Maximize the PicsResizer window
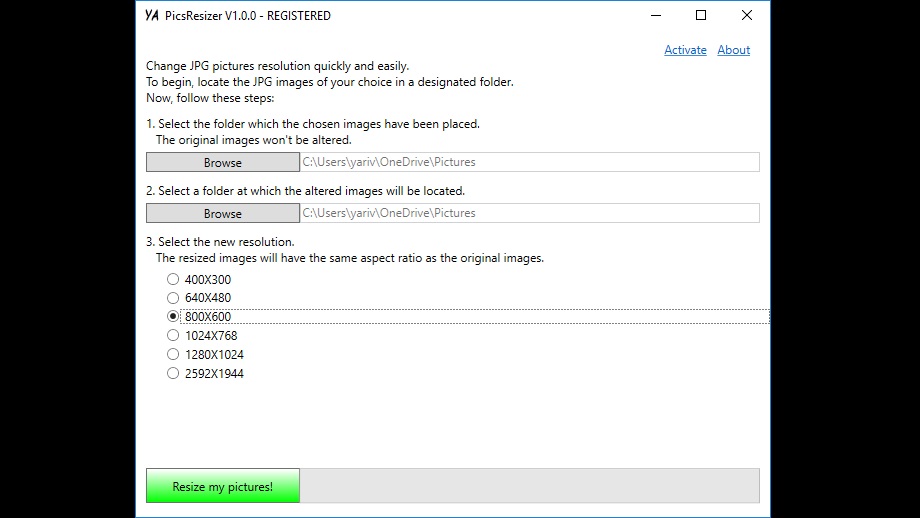920x518 pixels. 701,15
